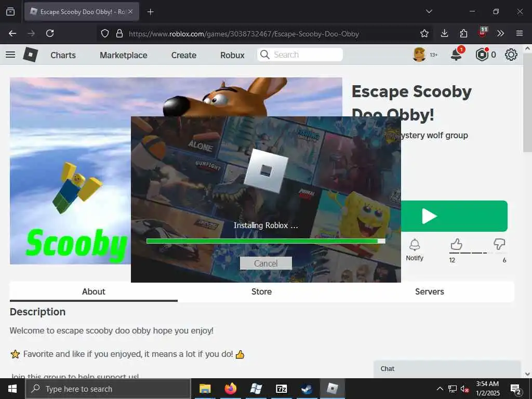Switch to the About tab
This screenshot has width=532, height=399.
[94, 291]
